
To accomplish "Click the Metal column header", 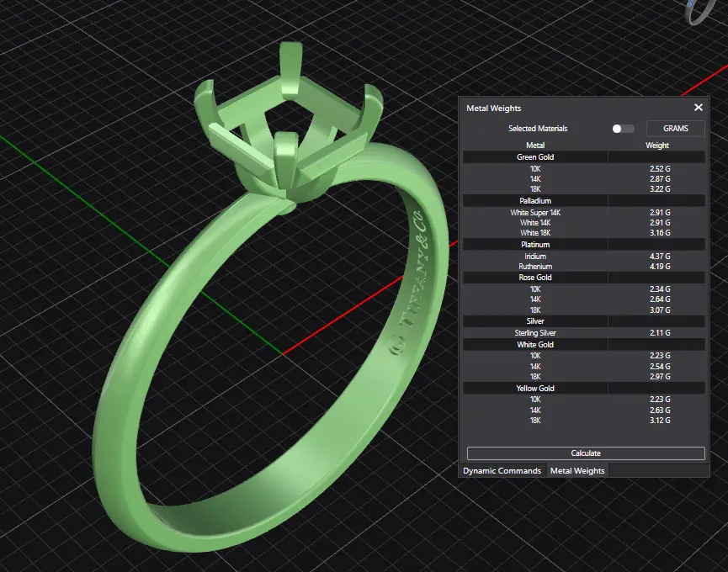I will coord(535,146).
